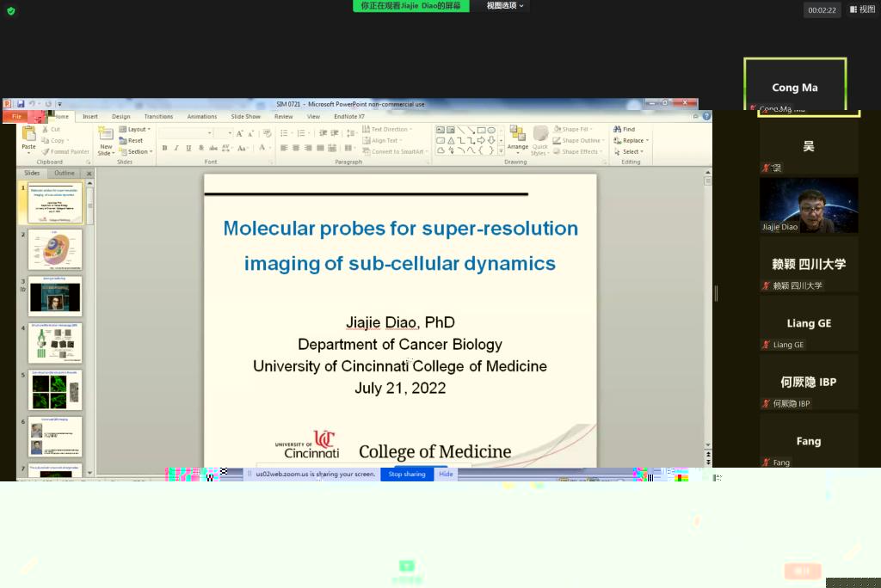Click Zoom encryption shield icon
Image resolution: width=881 pixels, height=588 pixels.
[10, 10]
